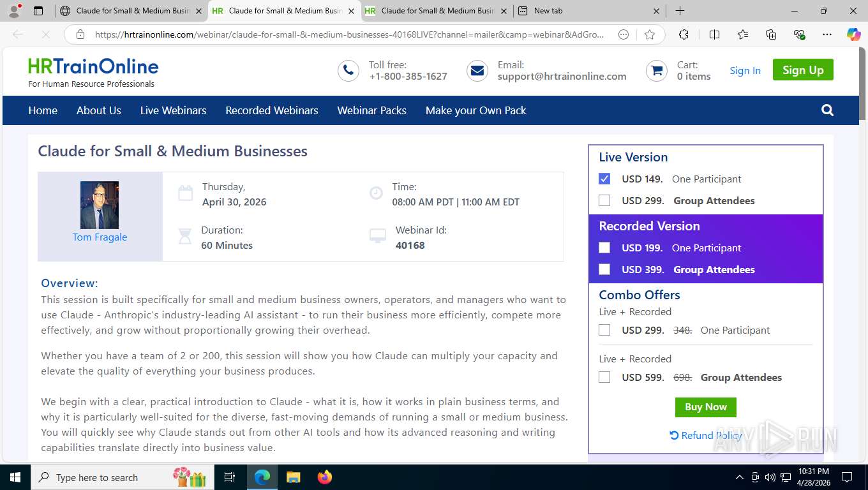This screenshot has width=868, height=490.
Task: Open the tab actions menu icon
Action: pyautogui.click(x=38, y=11)
